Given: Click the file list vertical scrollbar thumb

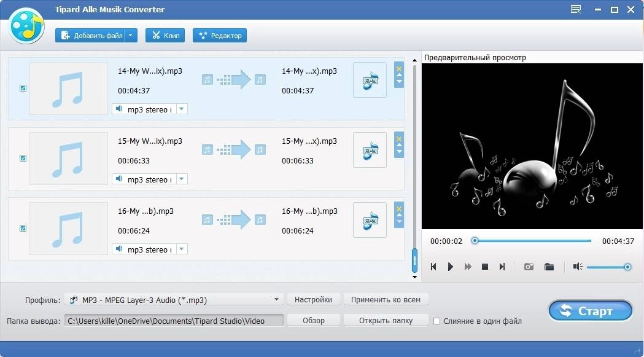Looking at the screenshot, I should [x=414, y=260].
